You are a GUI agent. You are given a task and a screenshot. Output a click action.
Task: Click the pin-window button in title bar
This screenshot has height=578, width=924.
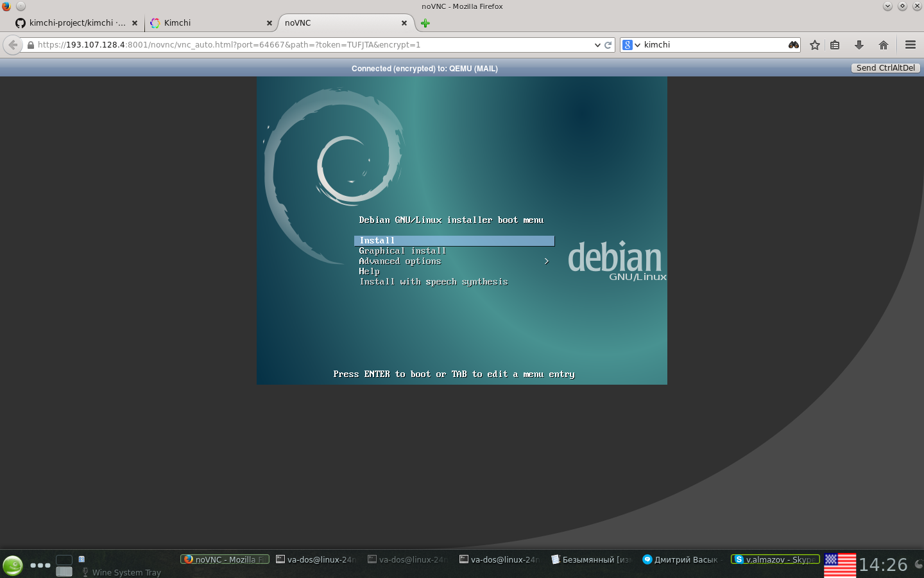click(x=21, y=6)
